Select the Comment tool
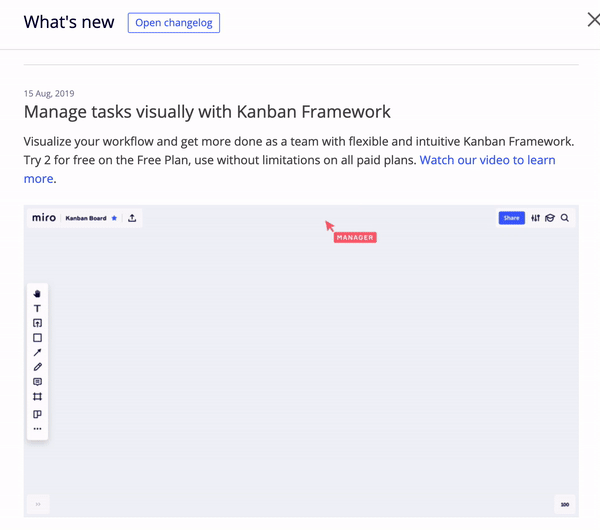This screenshot has width=600, height=530. 37,382
